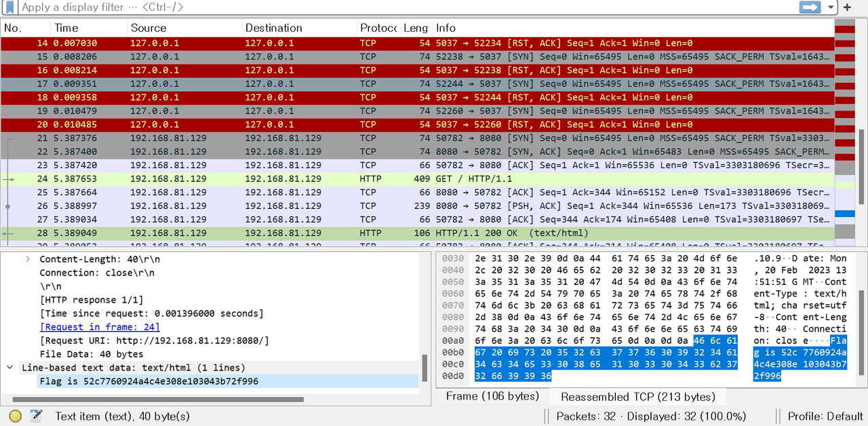The width and height of the screenshot is (868, 426).
Task: Click the Profile: Default status entry
Action: click(x=825, y=416)
